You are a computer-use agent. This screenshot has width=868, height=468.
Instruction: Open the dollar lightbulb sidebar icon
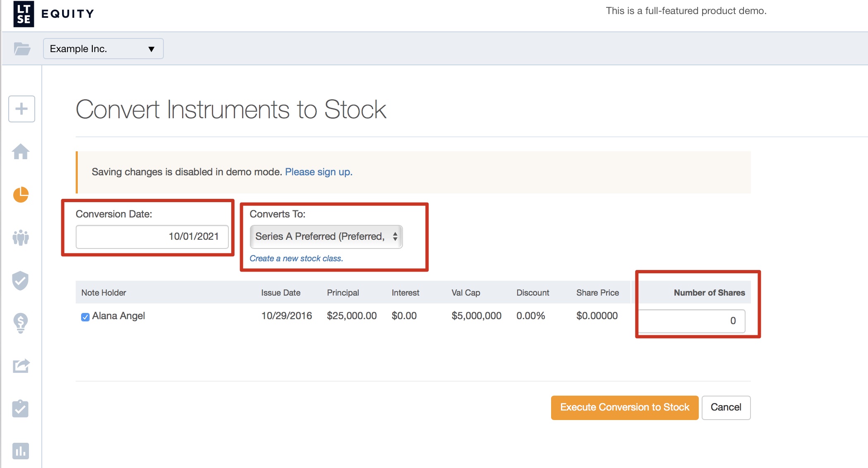21,323
